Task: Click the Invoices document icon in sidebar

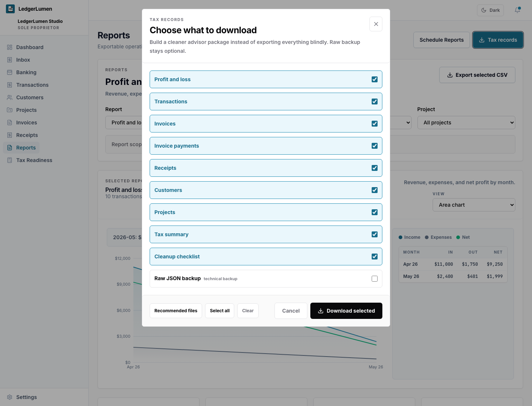Action: [10, 123]
